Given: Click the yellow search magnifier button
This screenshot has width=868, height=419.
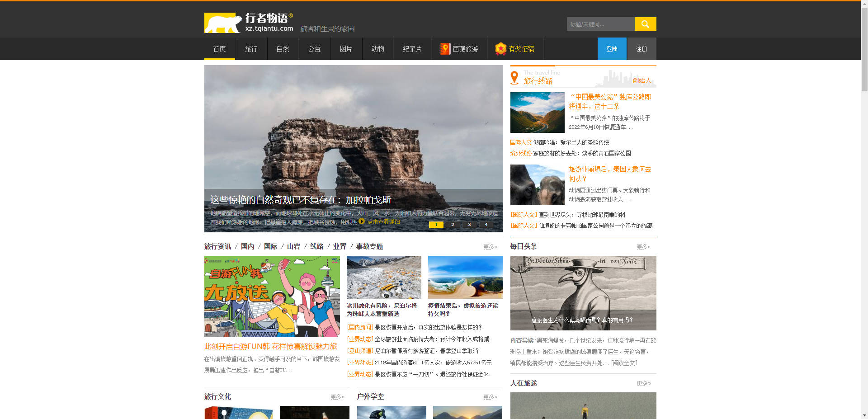Looking at the screenshot, I should (x=645, y=24).
